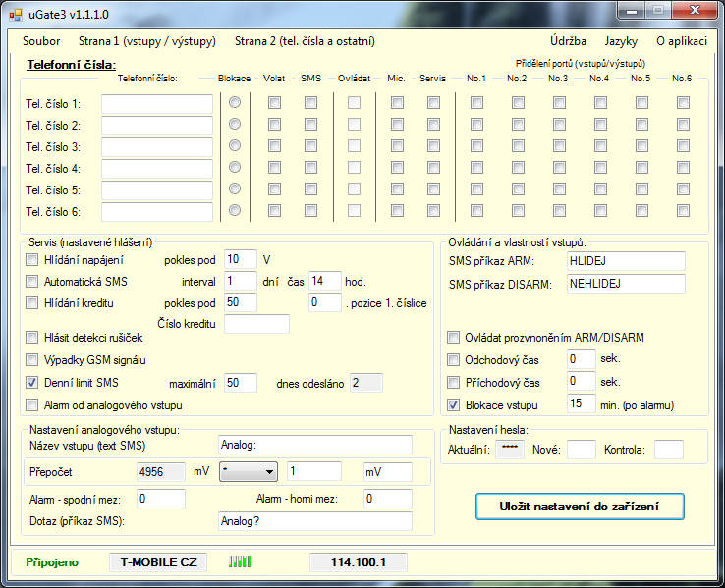Open Strana 2 (tel. čísla a ostatní) page
This screenshot has width=725, height=588.
[305, 41]
